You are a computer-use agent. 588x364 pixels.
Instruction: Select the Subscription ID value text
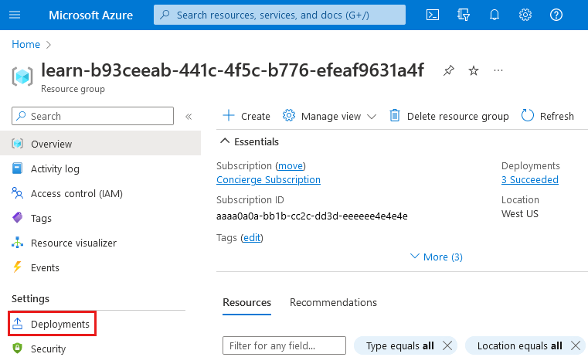pos(312,216)
